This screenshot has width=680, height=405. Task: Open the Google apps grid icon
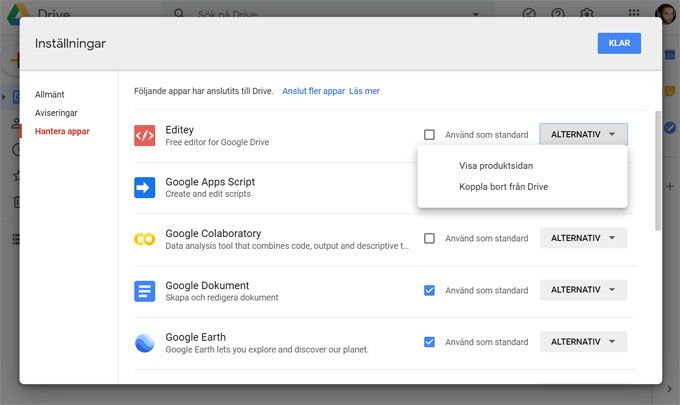coord(634,13)
